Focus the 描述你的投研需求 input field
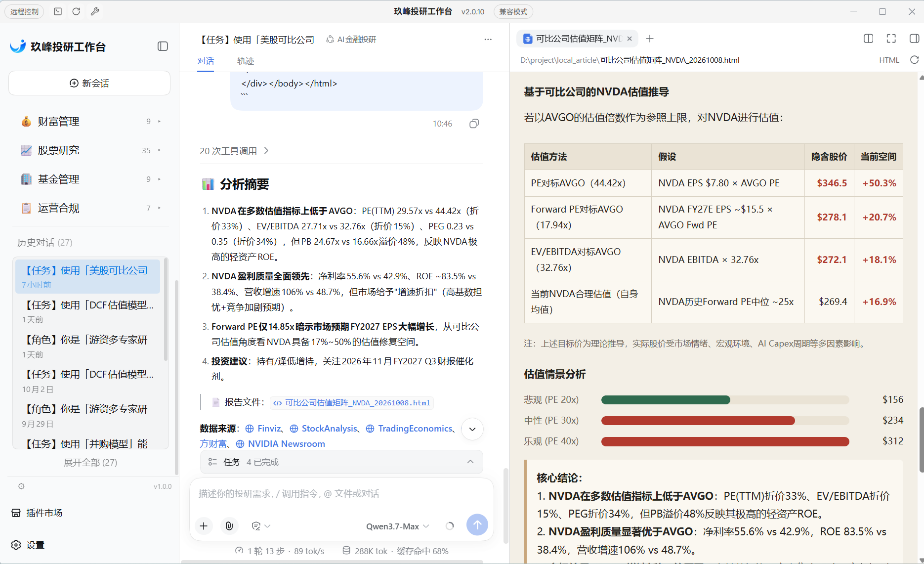Screen dimensions: 924x564 (341, 494)
